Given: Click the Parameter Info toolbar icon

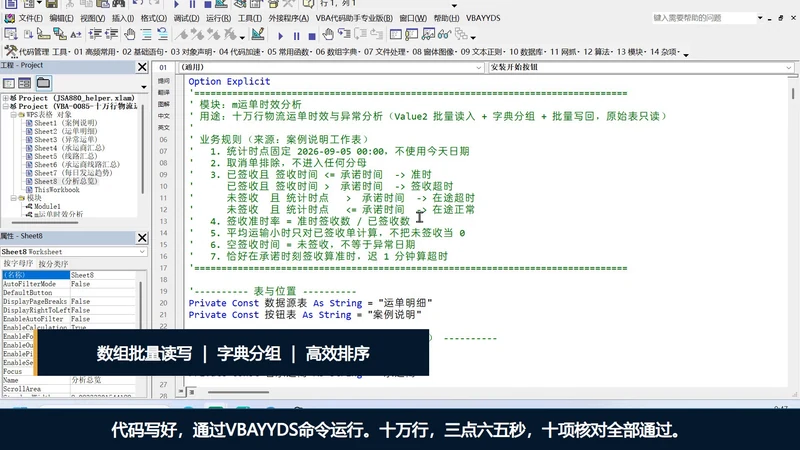Looking at the screenshot, I should coord(60,34).
